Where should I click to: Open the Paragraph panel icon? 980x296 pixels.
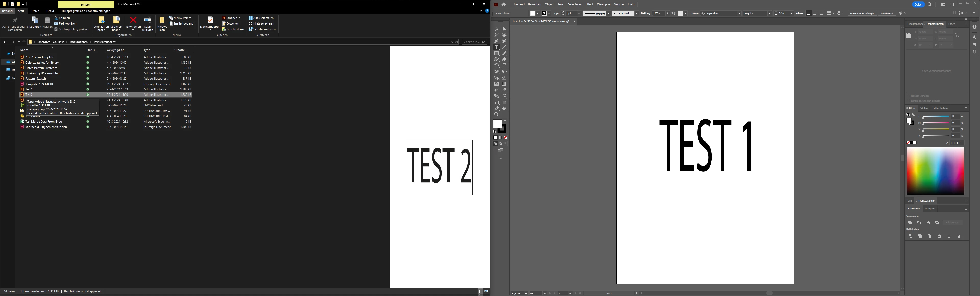974,44
